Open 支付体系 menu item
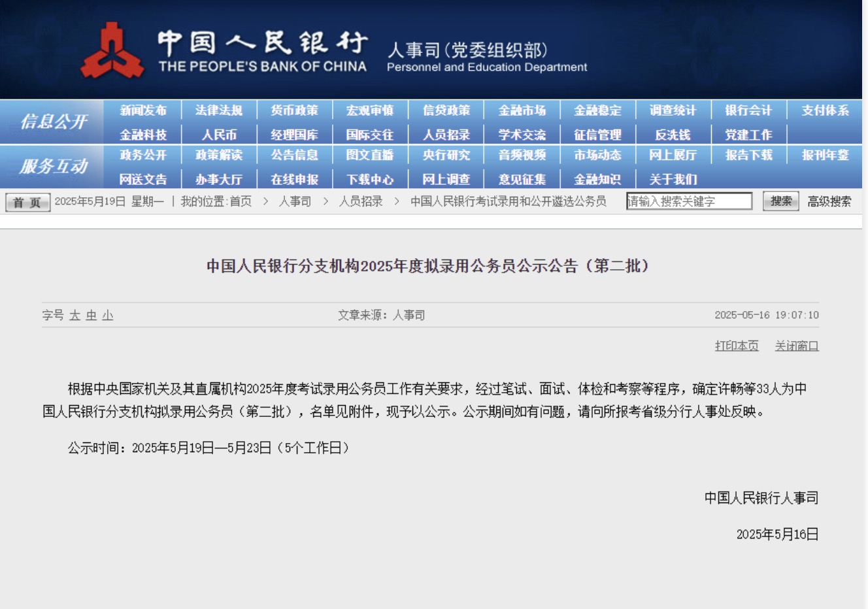This screenshot has width=868, height=609. click(826, 110)
